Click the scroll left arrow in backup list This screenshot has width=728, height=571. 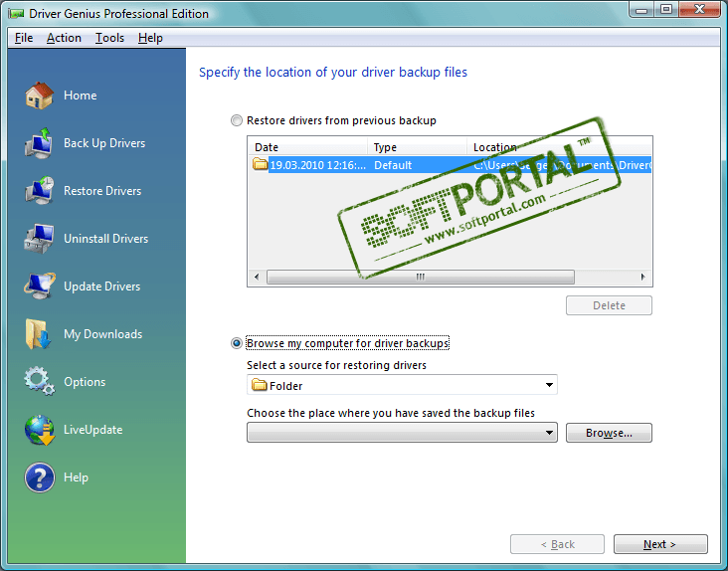[x=257, y=277]
